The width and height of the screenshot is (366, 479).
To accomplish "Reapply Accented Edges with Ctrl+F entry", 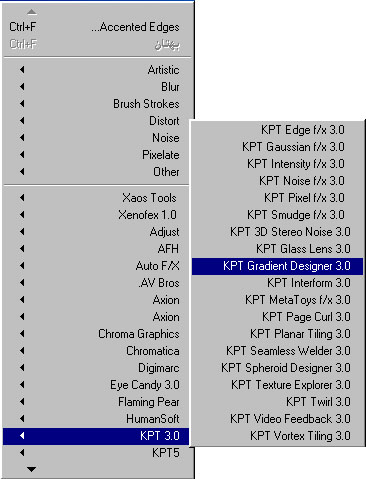I will pyautogui.click(x=97, y=27).
